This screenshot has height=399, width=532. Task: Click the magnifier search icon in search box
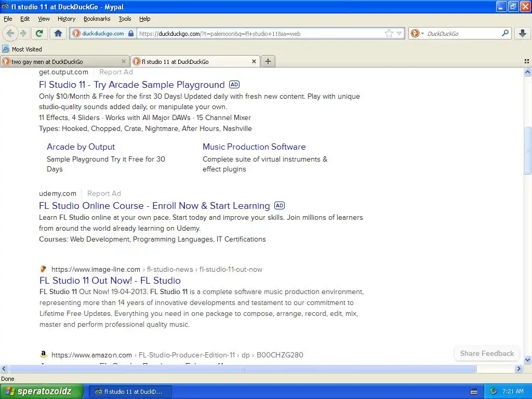(505, 33)
